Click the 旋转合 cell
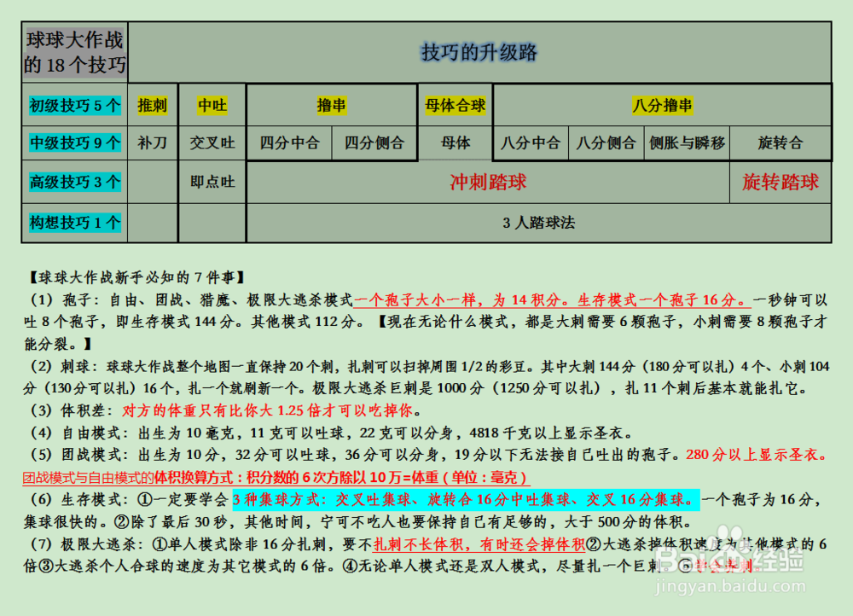Screen dimensions: 853x616 [x=780, y=142]
